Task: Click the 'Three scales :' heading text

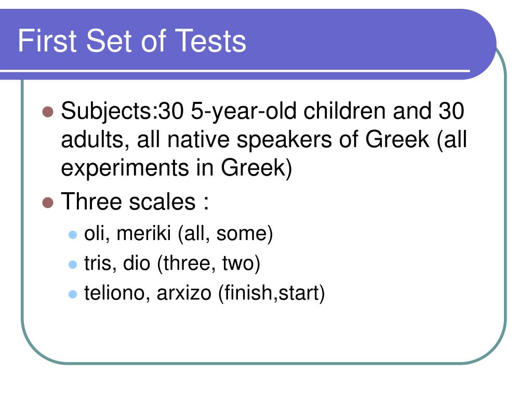Action: 135,202
